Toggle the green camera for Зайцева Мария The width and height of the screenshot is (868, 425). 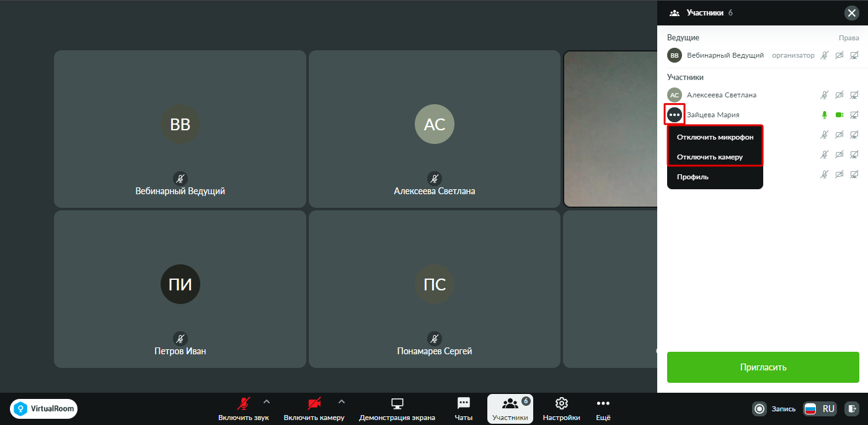point(839,115)
